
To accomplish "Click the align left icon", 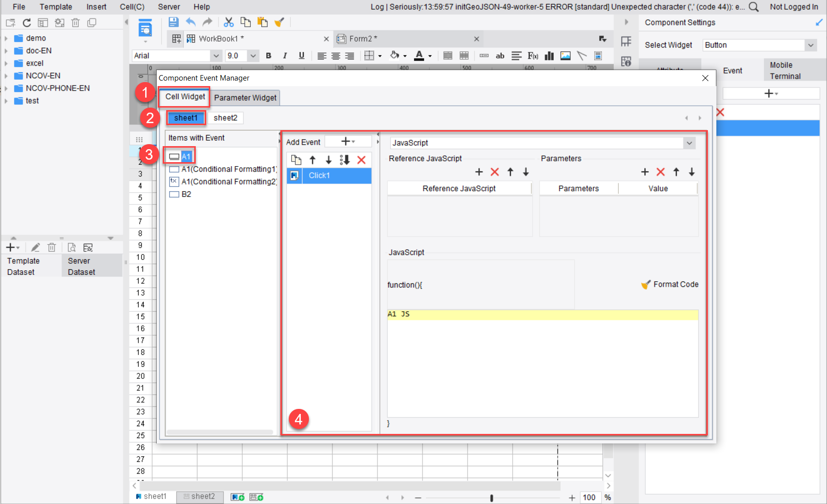I will pos(321,56).
